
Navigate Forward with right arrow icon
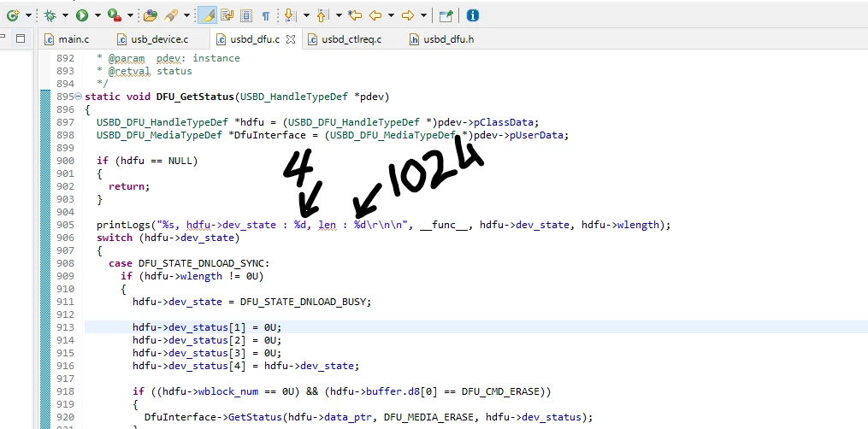point(408,15)
